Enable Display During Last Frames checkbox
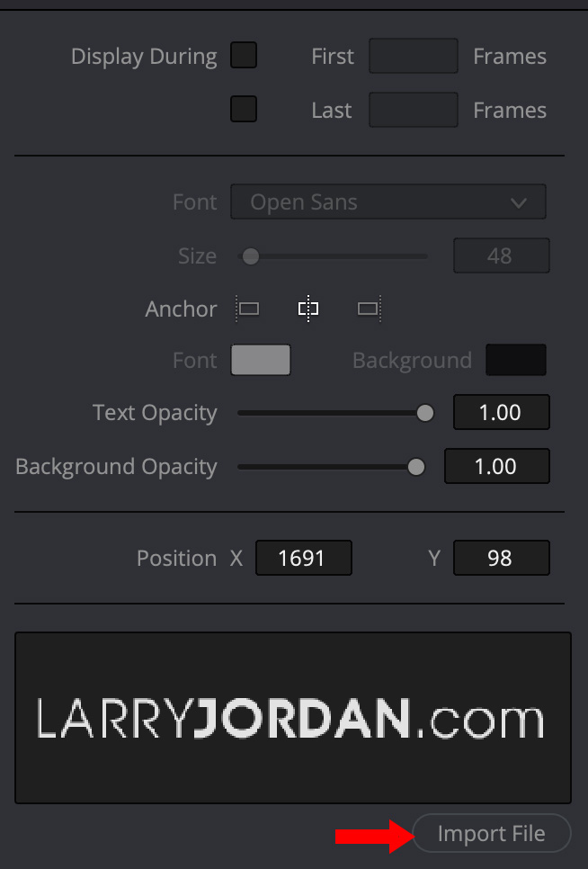This screenshot has height=869, width=588. click(244, 110)
